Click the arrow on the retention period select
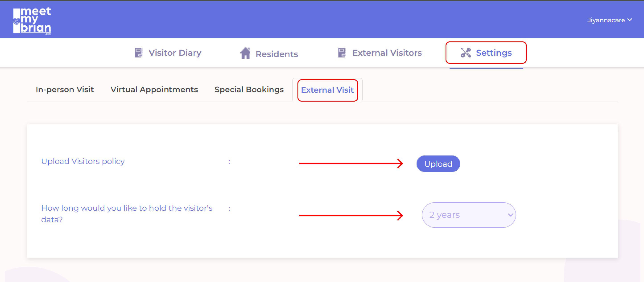The image size is (644, 282). (x=510, y=215)
